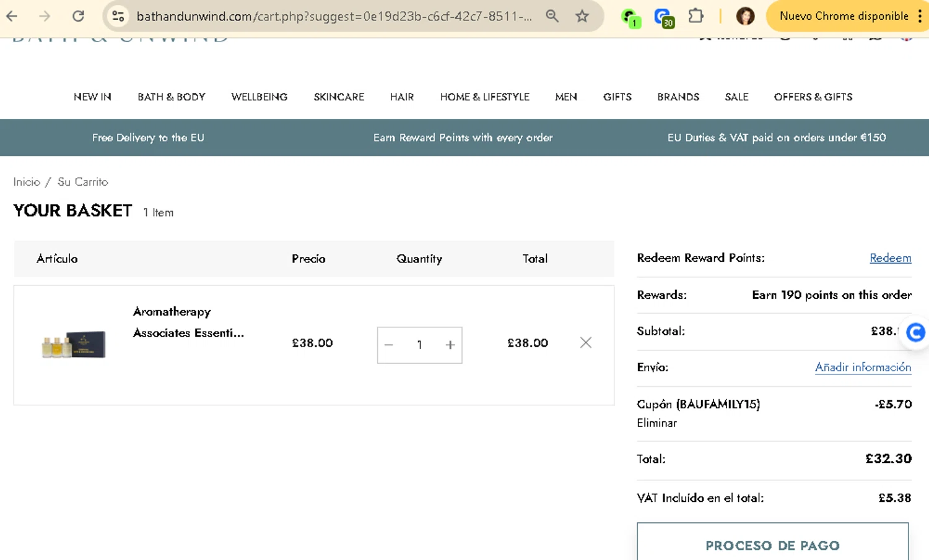Reload the page
Viewport: 929px width, 560px height.
click(x=78, y=16)
